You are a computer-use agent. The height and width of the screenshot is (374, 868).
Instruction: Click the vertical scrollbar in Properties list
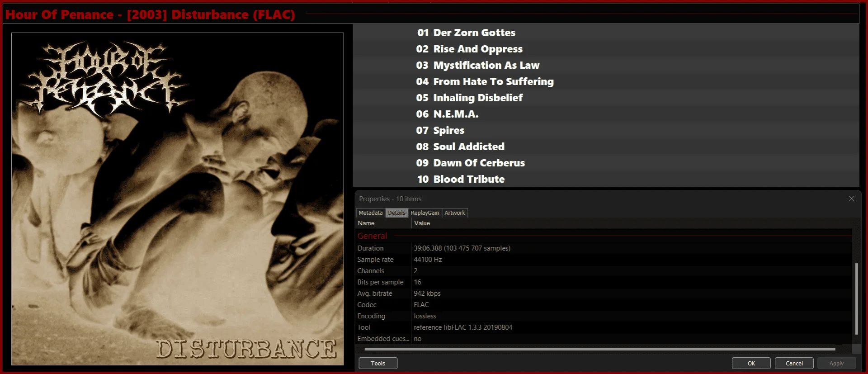tap(856, 298)
